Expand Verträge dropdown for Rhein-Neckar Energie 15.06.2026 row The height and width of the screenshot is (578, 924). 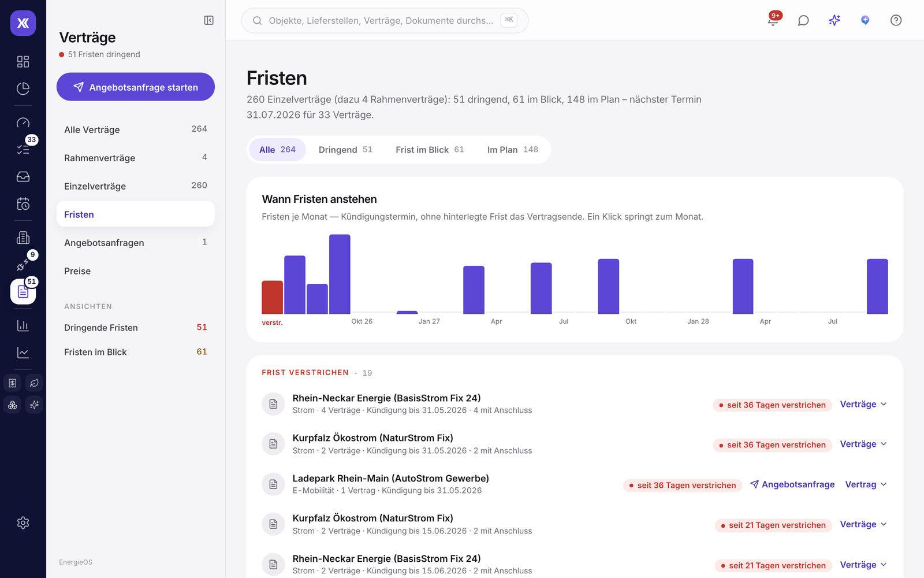863,565
